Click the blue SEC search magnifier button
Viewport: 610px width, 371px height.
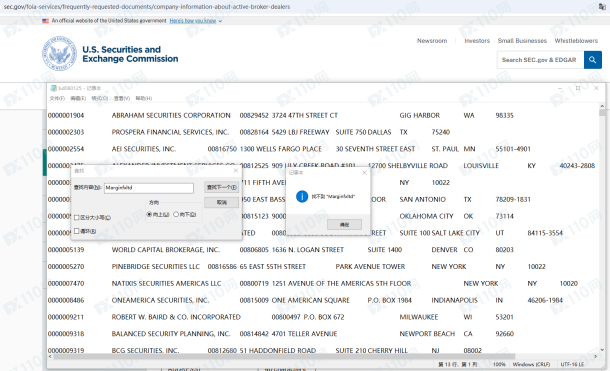point(592,60)
